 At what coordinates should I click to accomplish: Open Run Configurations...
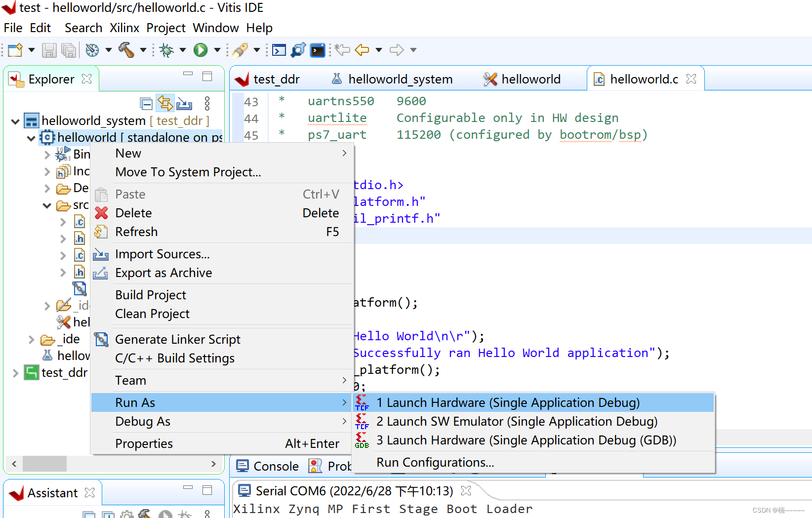tap(533, 462)
